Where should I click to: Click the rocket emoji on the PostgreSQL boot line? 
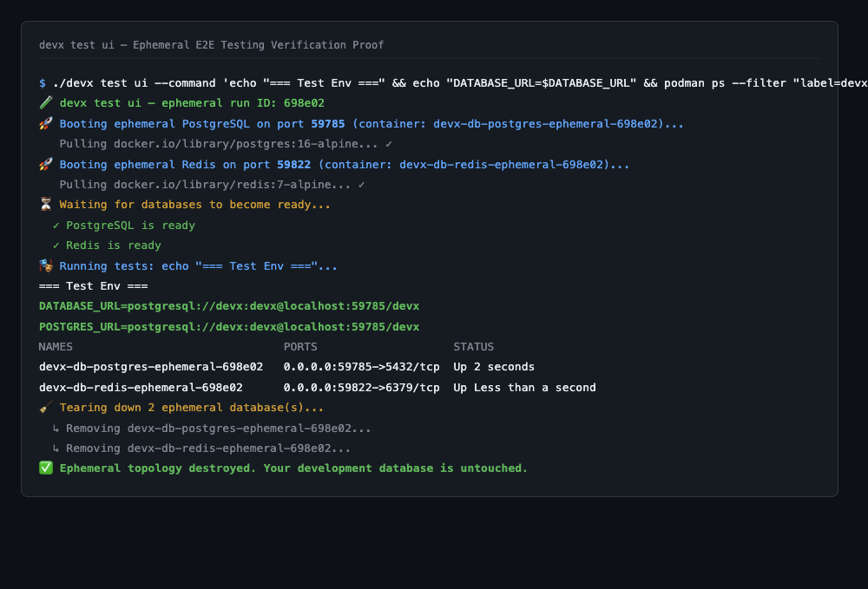(x=46, y=123)
